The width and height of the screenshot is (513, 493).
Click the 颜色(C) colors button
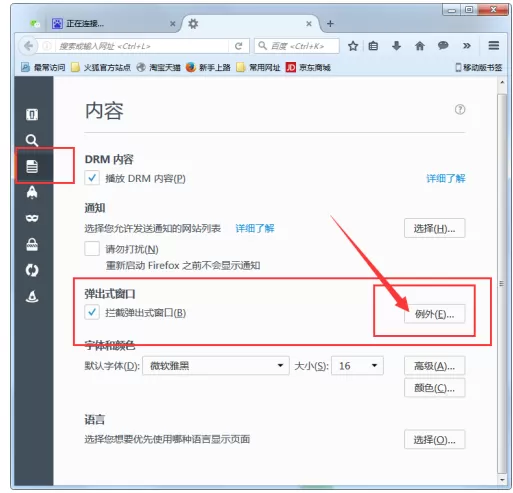(x=434, y=388)
